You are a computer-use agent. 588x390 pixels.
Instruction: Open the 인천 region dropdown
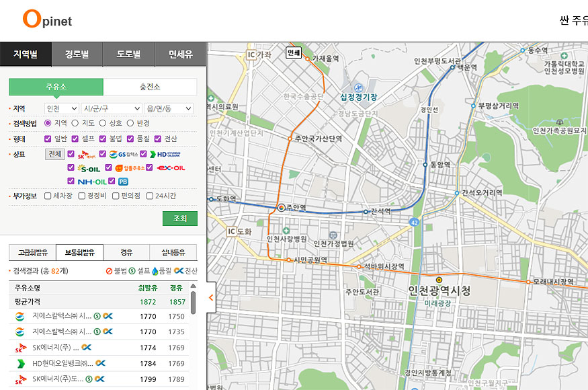coord(61,108)
